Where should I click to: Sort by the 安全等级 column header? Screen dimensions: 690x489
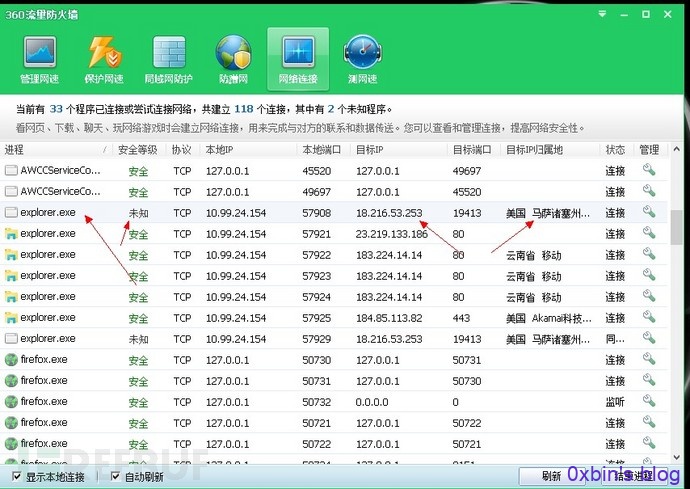pyautogui.click(x=138, y=150)
